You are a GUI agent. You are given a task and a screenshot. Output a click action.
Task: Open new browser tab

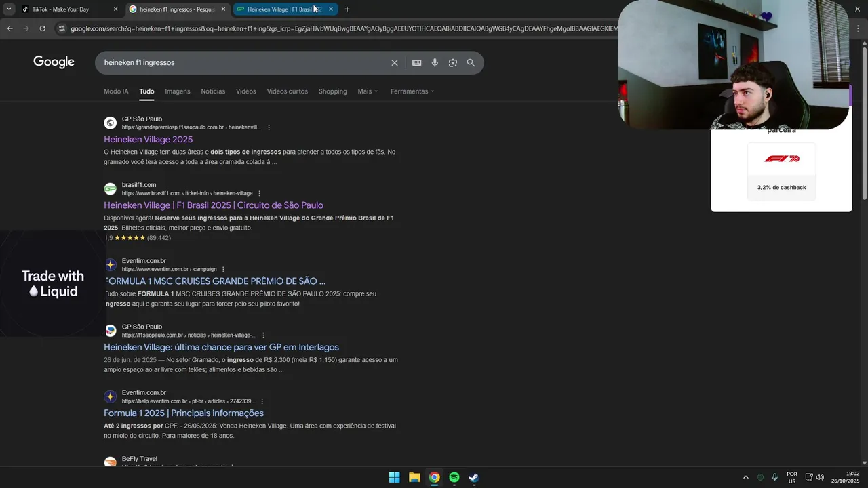[347, 9]
